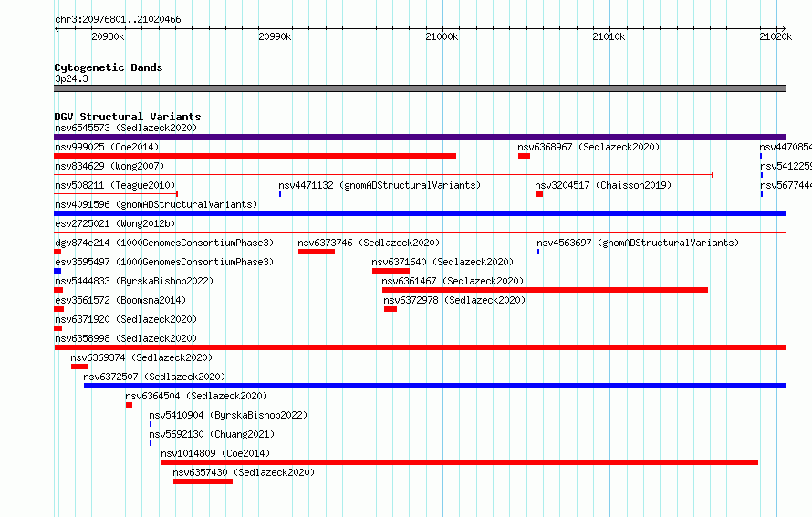Open dgv874e214 (1000GenomesConsortiumPhase3) label
This screenshot has height=517, width=812.
point(164,243)
